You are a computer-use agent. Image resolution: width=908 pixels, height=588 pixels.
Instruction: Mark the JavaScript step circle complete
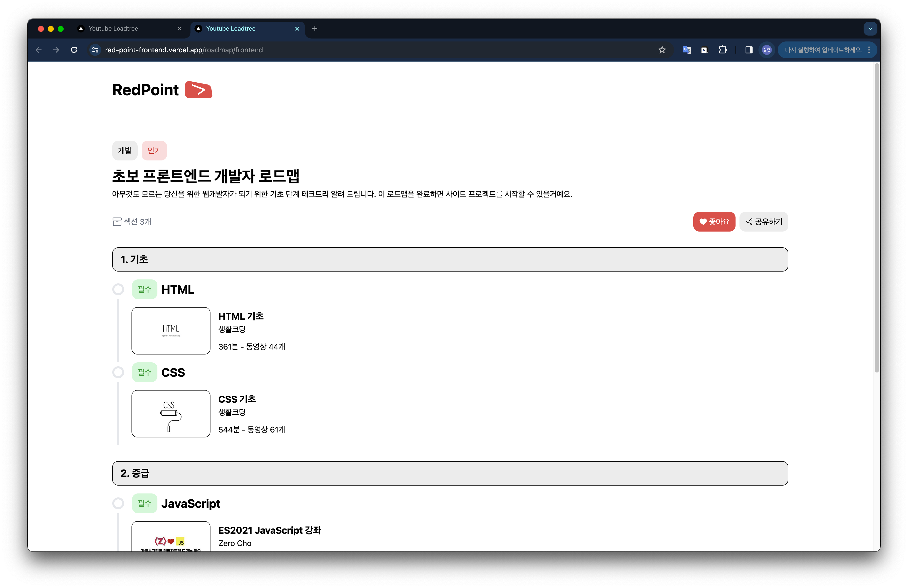(x=118, y=503)
